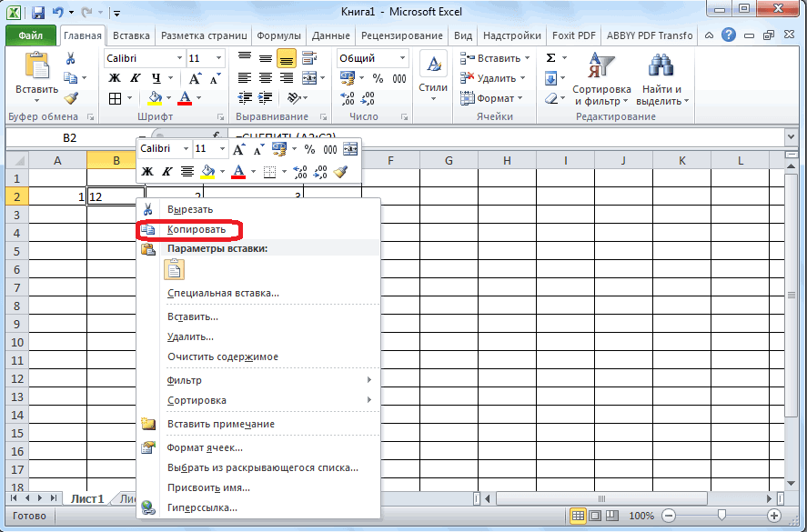Switch to the Формулы ribbon tab

(x=278, y=35)
